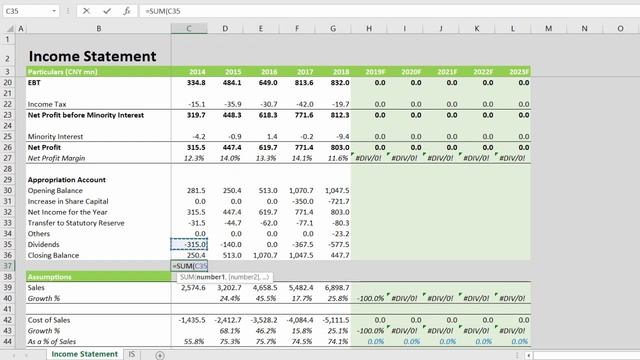Select the Appropriation Account label

pos(98,180)
